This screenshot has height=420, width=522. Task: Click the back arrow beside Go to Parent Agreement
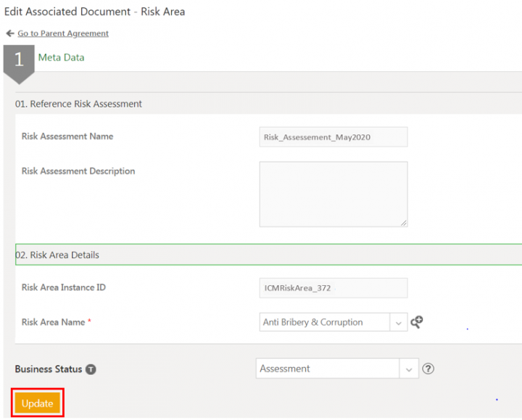pos(10,33)
